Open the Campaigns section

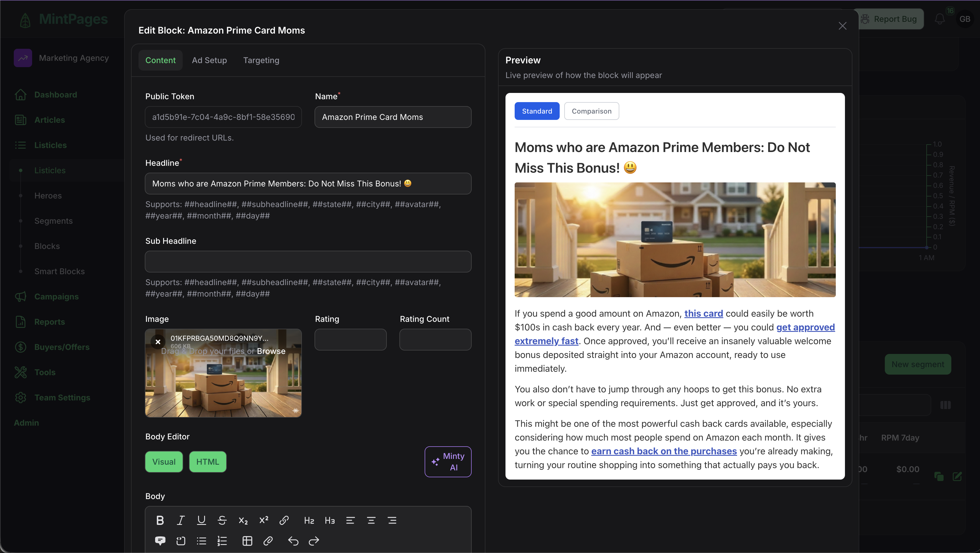pyautogui.click(x=56, y=297)
